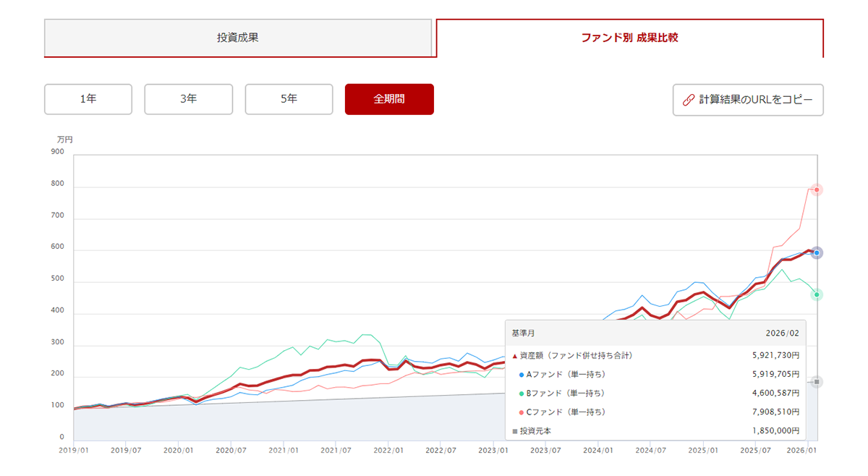
Task: Click blue Aファンド endpoint marker on chart
Action: pos(817,252)
